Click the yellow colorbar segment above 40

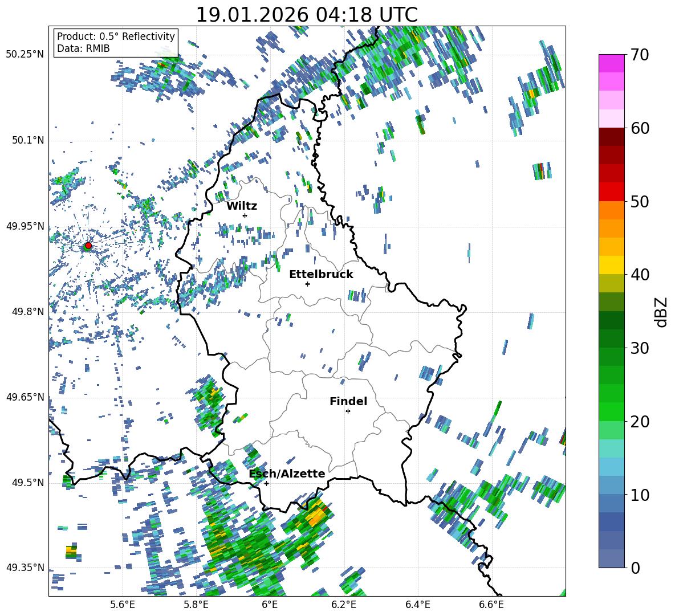click(x=611, y=265)
